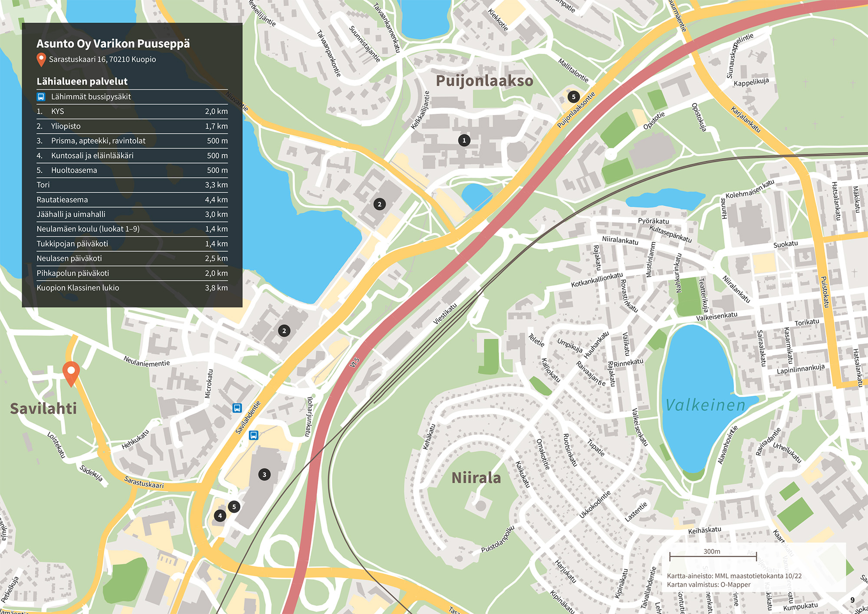868x614 pixels.
Task: Click the upper bus stop icon on Savilahdentie
Action: [237, 408]
